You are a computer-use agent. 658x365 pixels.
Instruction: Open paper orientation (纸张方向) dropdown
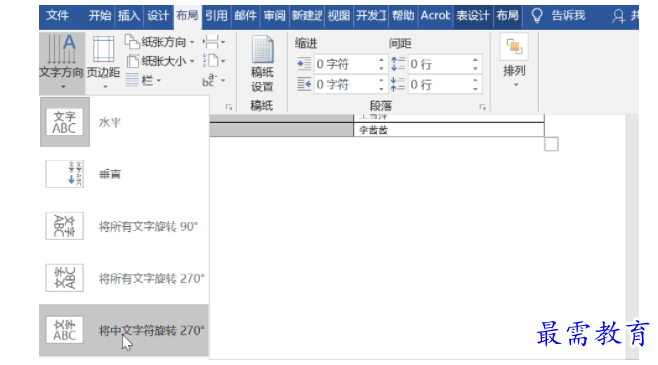[x=160, y=42]
